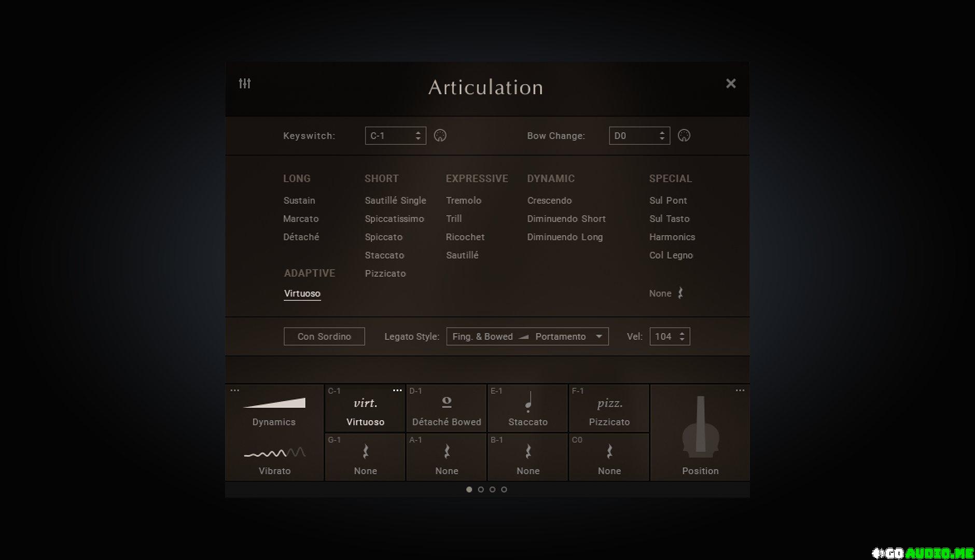Image resolution: width=975 pixels, height=560 pixels.
Task: Adjust the Vel 104 stepper arrows
Action: coord(682,337)
